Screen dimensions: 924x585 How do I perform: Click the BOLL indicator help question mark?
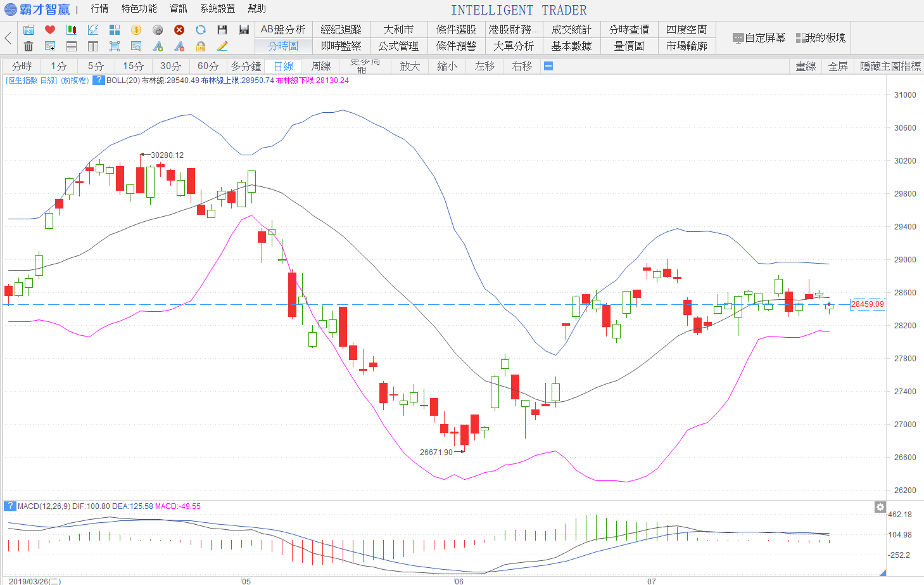point(98,80)
